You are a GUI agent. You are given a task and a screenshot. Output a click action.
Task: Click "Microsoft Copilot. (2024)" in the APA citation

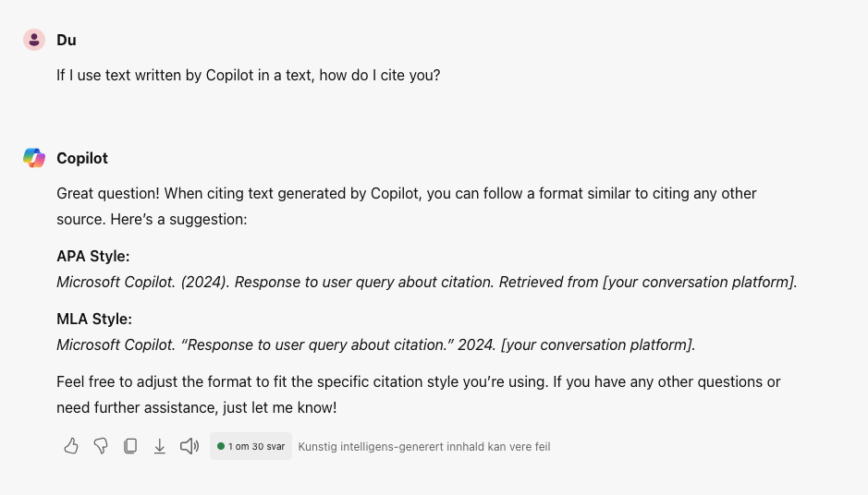142,282
